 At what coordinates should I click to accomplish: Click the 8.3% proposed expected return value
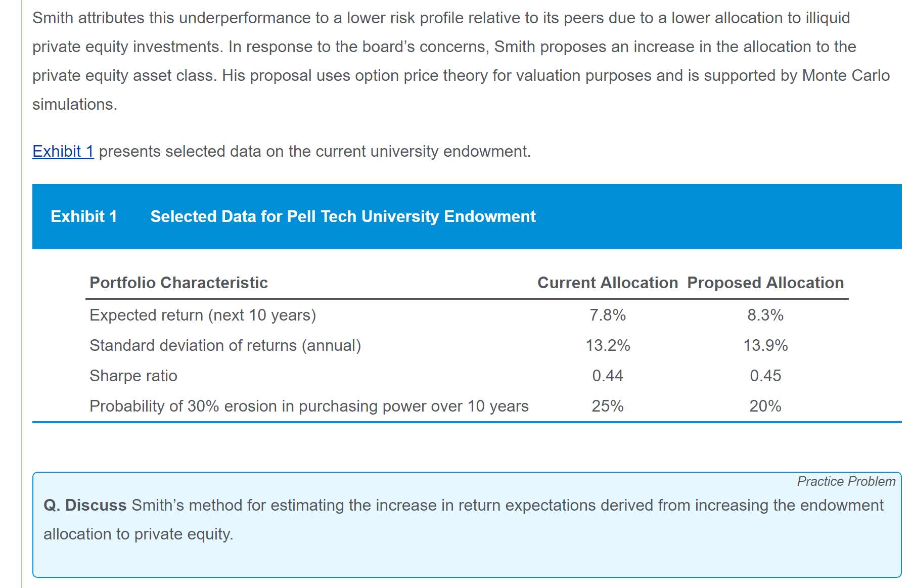[x=765, y=315]
